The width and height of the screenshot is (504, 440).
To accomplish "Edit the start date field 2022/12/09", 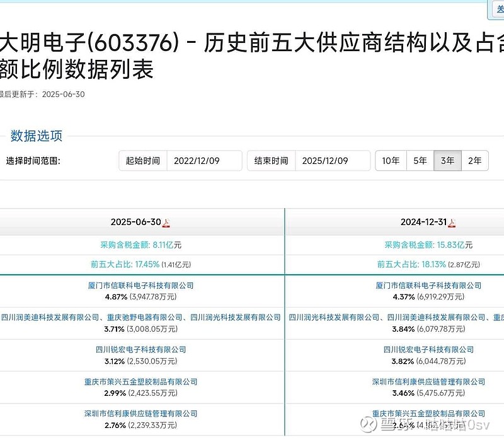I will pyautogui.click(x=204, y=161).
